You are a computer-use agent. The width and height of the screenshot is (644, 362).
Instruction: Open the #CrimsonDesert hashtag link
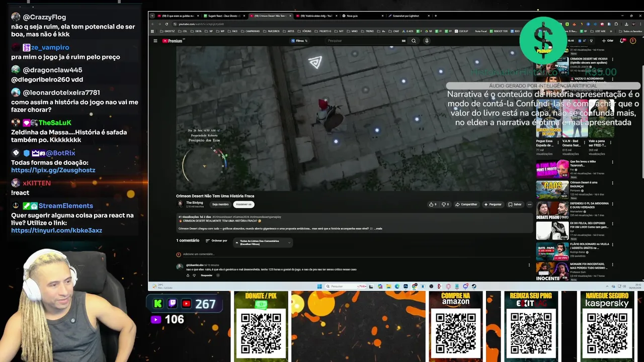pos(222,217)
